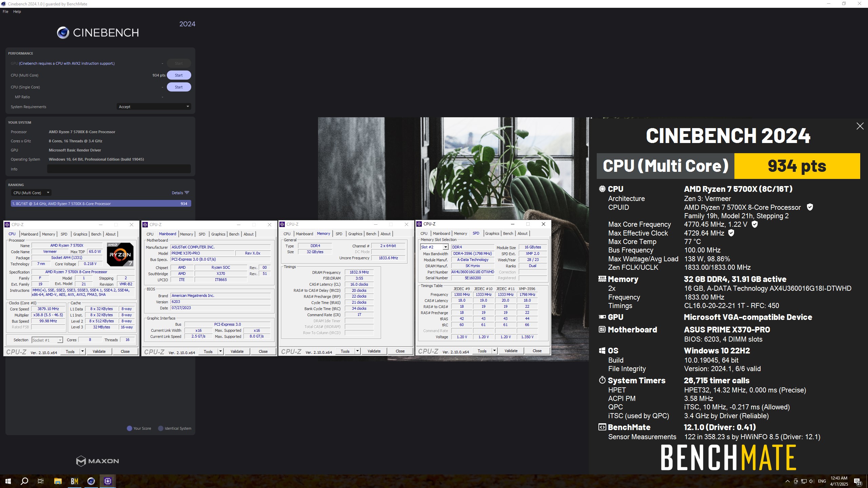Click the PRIME X370-PRO model field
The image size is (868, 488).
(x=202, y=253)
